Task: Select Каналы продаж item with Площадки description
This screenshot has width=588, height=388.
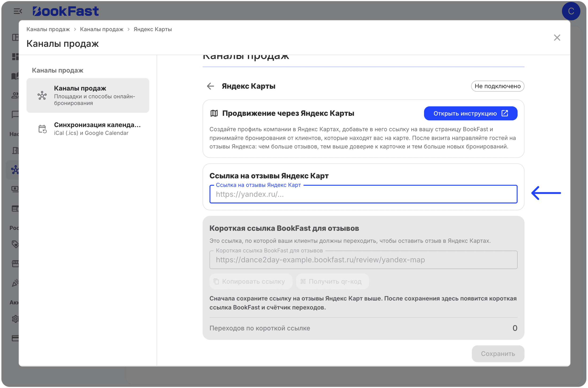Action: 88,96
